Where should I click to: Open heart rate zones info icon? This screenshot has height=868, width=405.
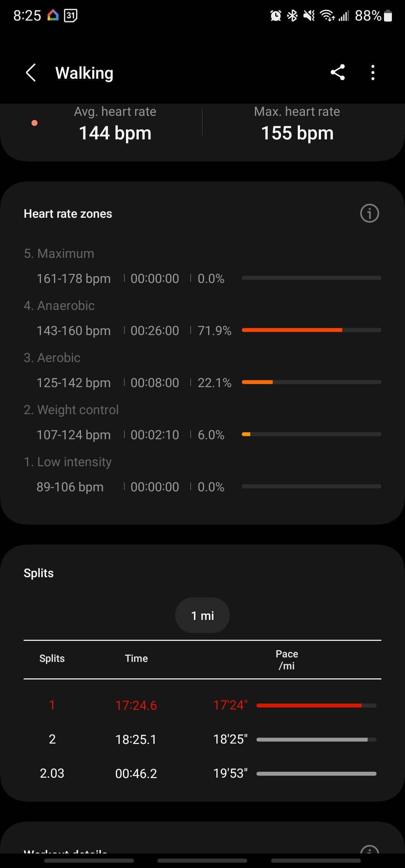pos(369,214)
